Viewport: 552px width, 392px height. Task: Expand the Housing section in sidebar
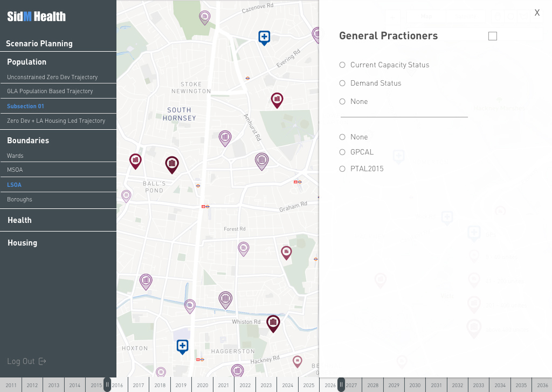pyautogui.click(x=22, y=243)
